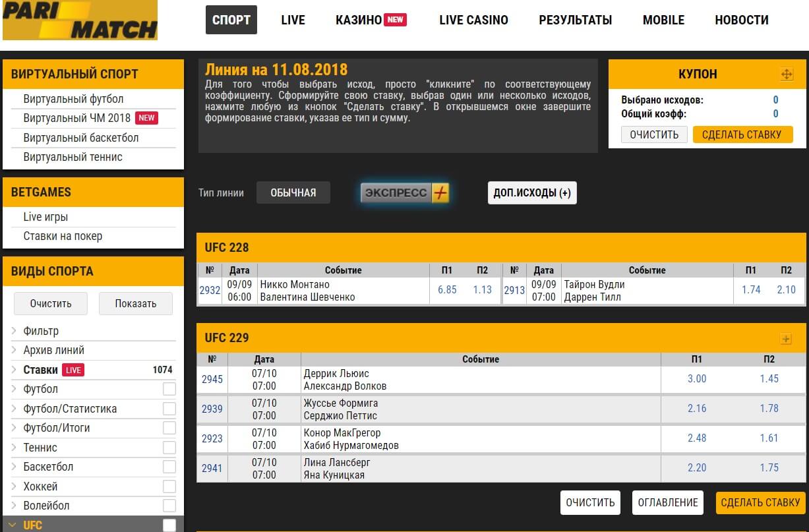Viewport: 809px width, 532px height.
Task: Open the Новости tab
Action: [x=742, y=20]
